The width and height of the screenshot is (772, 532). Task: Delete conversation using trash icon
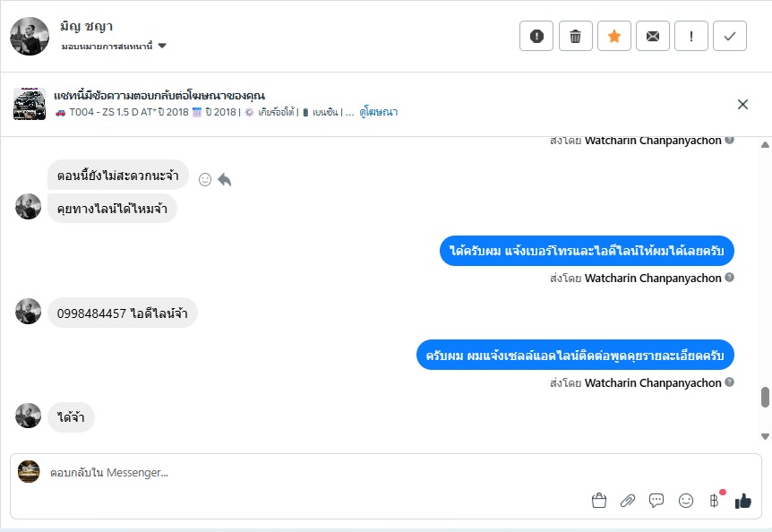click(575, 36)
